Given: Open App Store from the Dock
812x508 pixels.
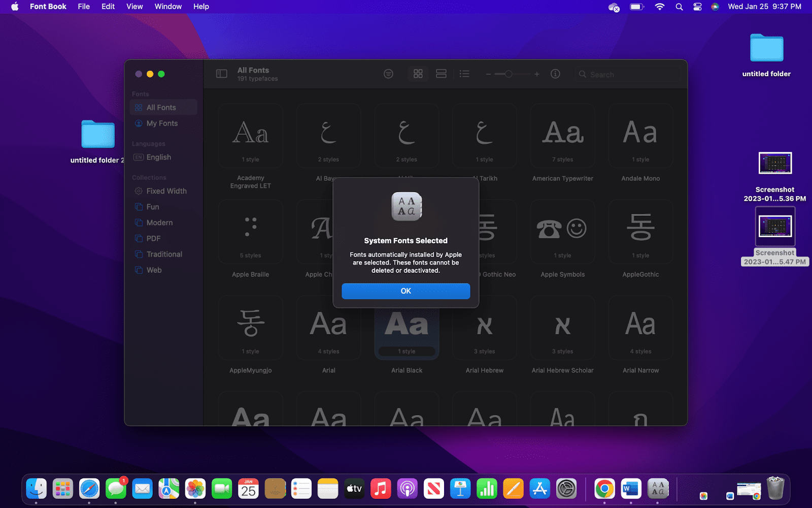Looking at the screenshot, I should click(x=539, y=489).
